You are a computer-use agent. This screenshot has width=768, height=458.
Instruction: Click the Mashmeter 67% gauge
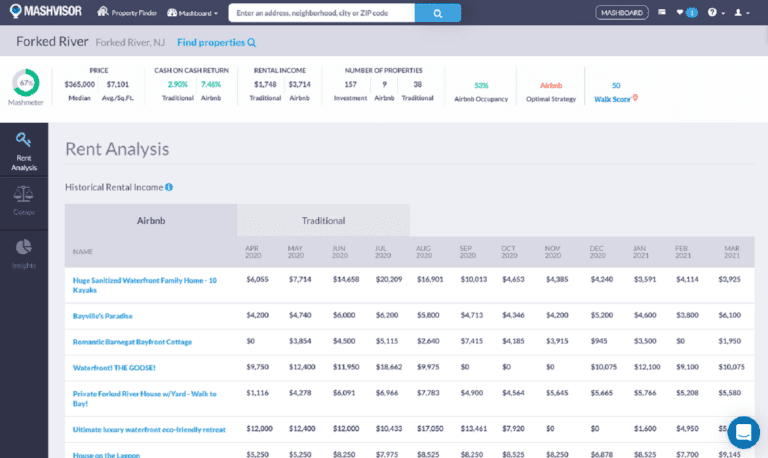pyautogui.click(x=26, y=83)
